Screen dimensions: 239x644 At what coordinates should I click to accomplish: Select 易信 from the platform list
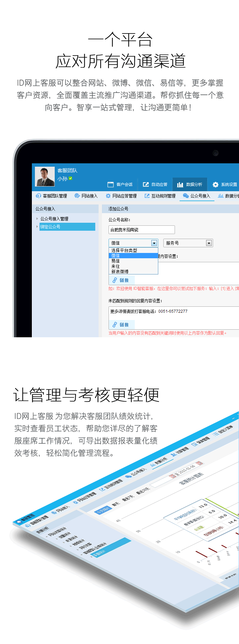(x=116, y=261)
